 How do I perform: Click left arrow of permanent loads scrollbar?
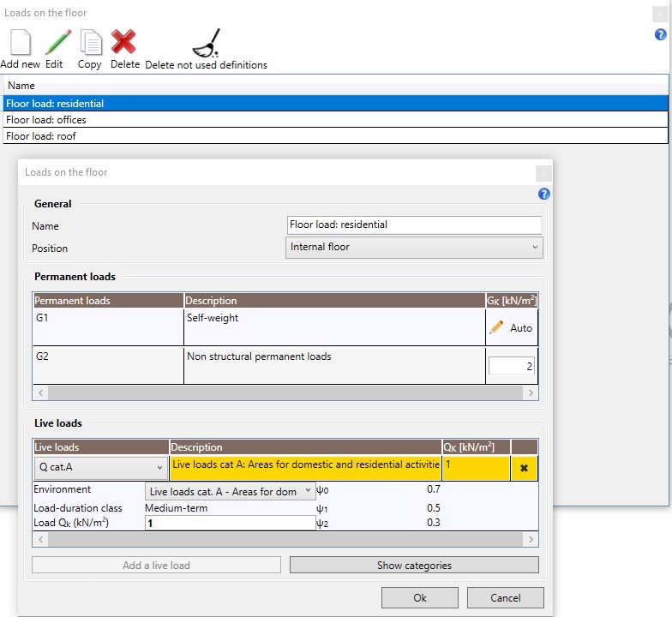pyautogui.click(x=41, y=392)
